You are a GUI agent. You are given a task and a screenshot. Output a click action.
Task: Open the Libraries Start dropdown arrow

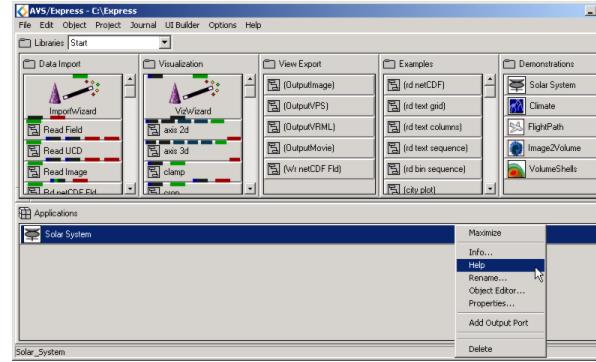click(165, 42)
